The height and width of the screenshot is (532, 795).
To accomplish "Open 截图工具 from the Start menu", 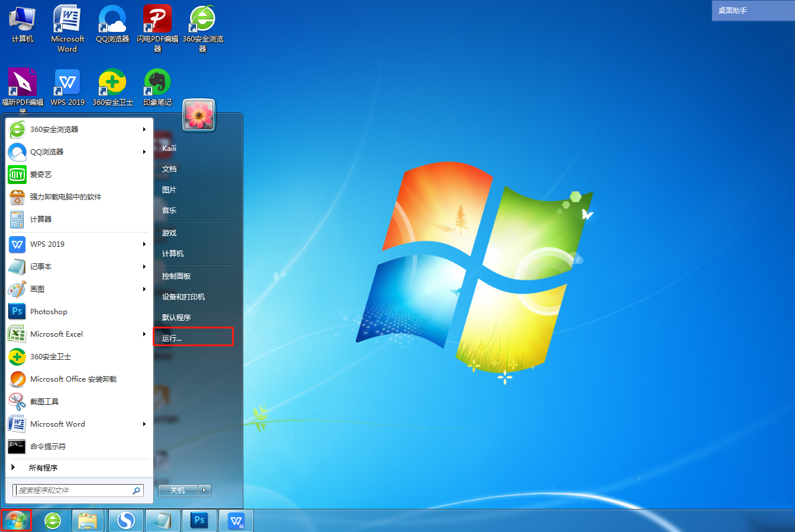I will [x=79, y=401].
